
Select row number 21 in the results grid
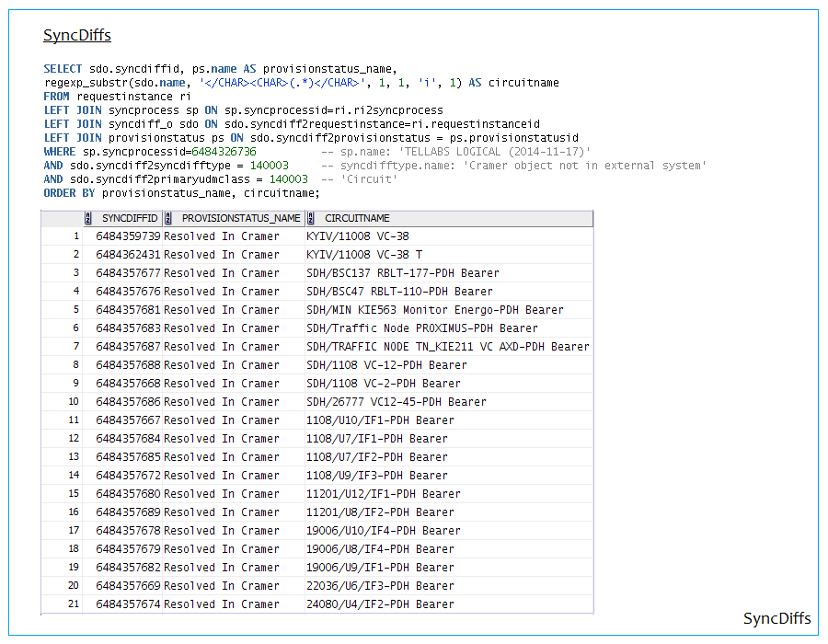(x=73, y=604)
